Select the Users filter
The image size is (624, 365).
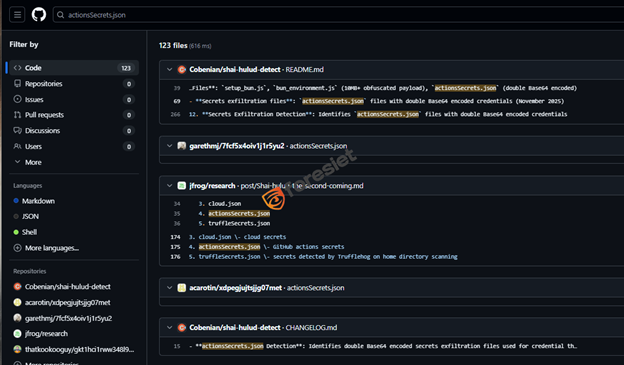74,146
